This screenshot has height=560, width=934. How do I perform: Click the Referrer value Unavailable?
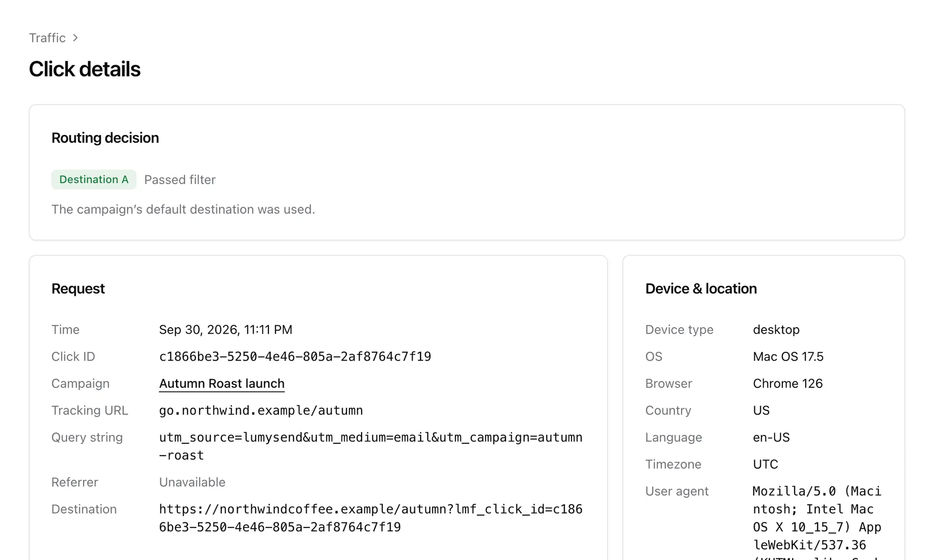(192, 482)
